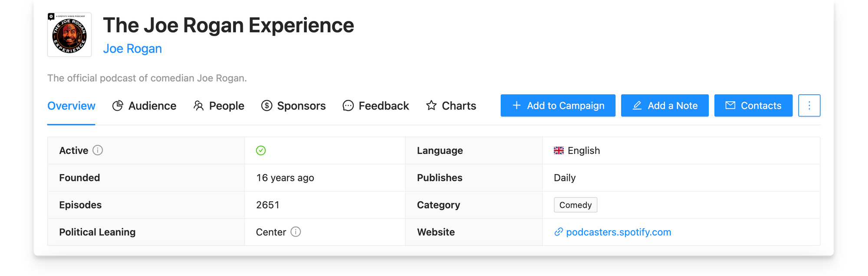Click the info icon next to Active
Screen dimensions: 868x276
(98, 150)
